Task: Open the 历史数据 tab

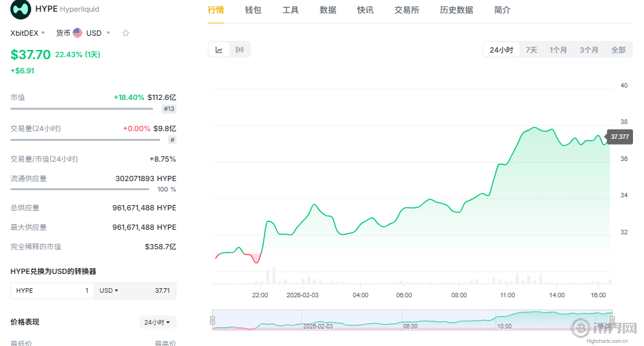Action: click(457, 10)
